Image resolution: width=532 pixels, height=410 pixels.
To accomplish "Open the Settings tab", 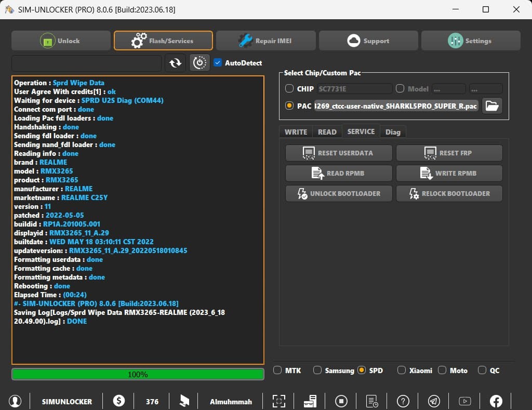I will 471,41.
